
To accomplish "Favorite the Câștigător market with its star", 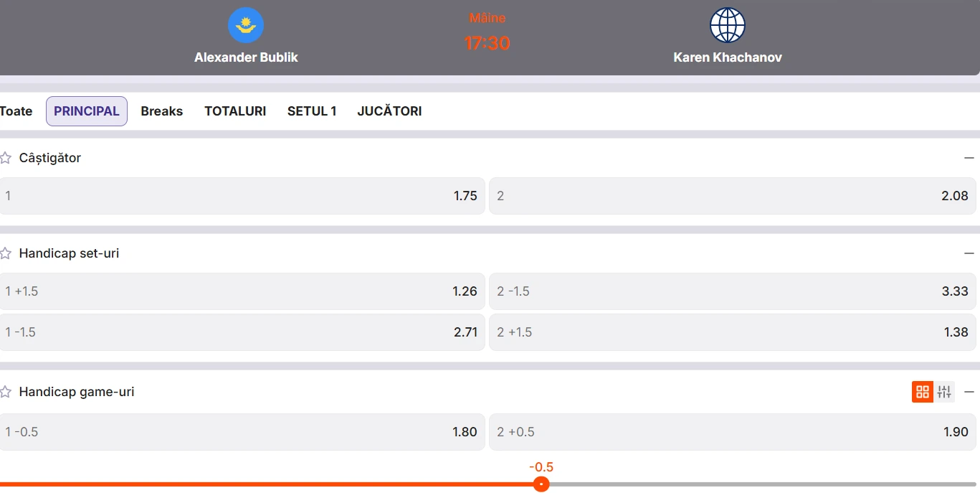I will [6, 158].
